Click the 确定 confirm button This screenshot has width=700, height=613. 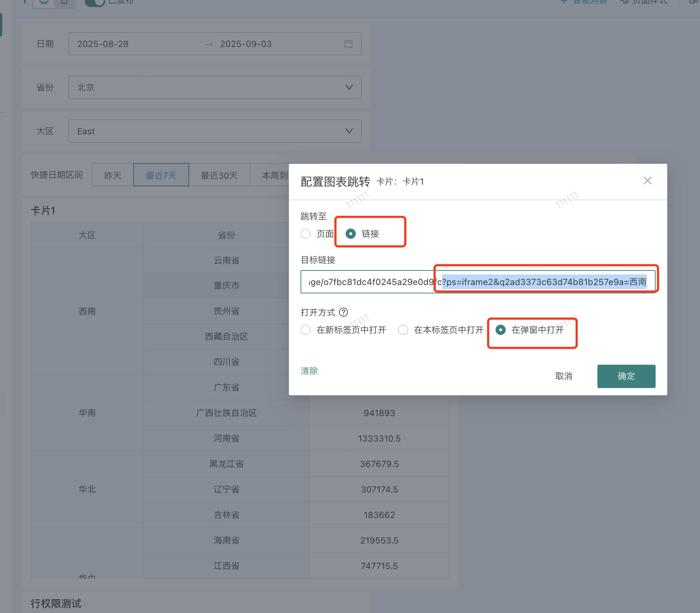[626, 376]
